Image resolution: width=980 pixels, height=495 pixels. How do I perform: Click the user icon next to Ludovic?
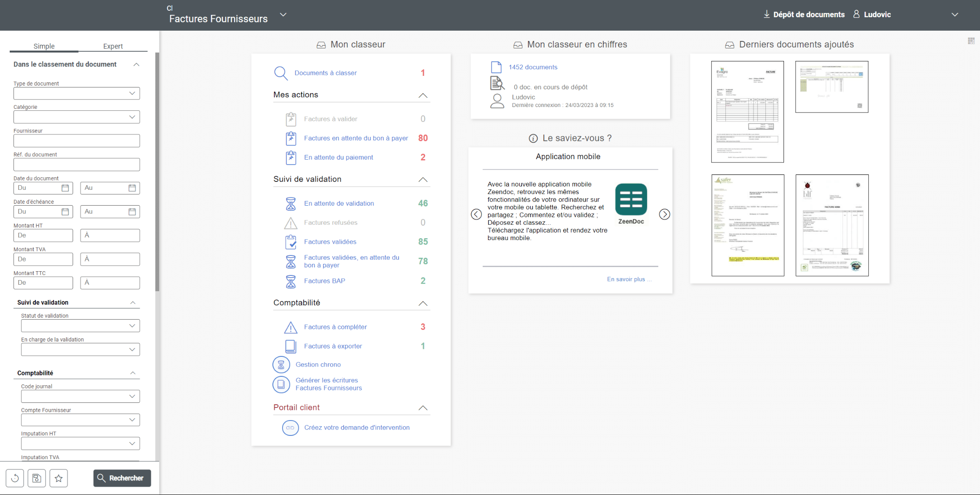tap(856, 14)
